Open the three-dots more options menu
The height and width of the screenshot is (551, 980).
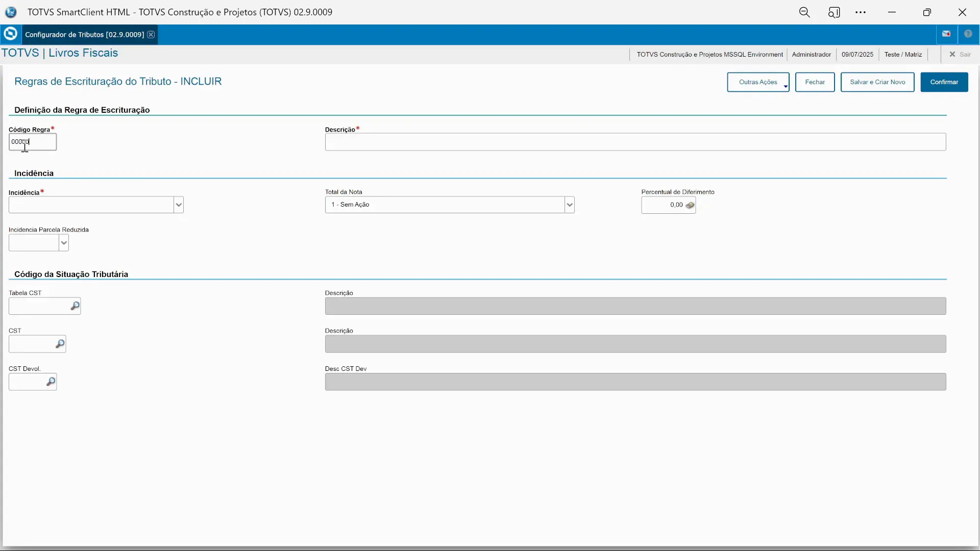(861, 12)
